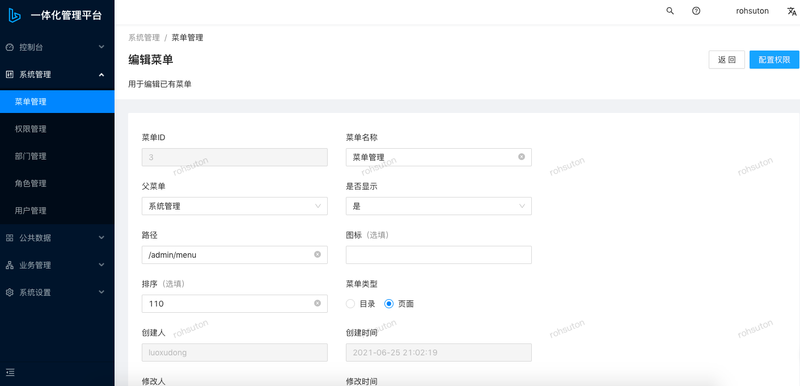The height and width of the screenshot is (386, 800).
Task: Click the 返回 button
Action: 727,60
